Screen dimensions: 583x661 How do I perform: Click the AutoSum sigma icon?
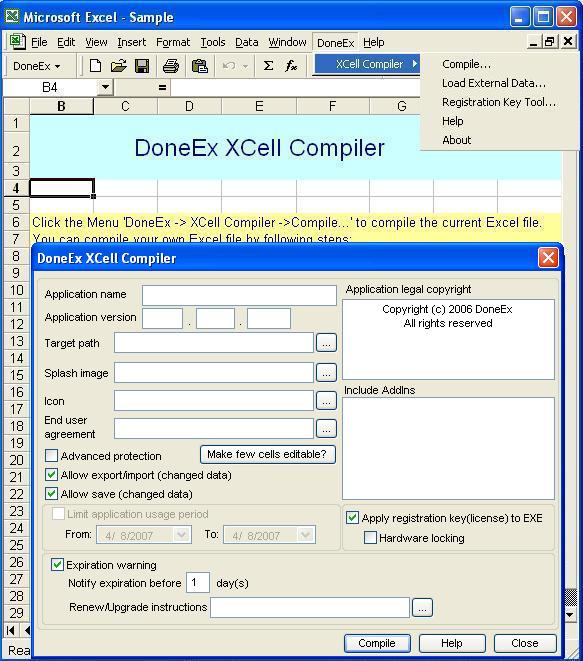268,66
